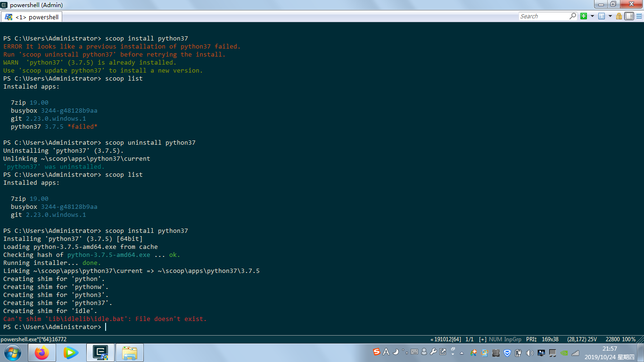Click the 100% transparency indicator

pos(628,339)
